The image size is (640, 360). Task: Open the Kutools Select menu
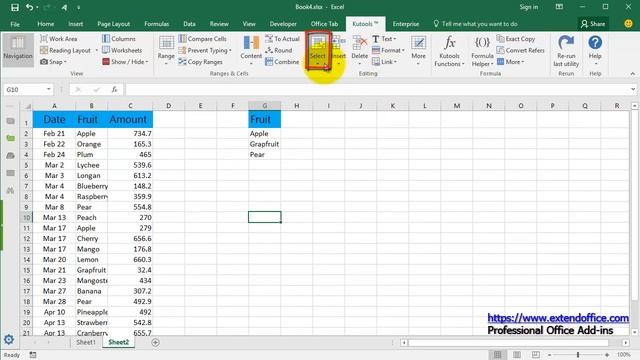(x=318, y=50)
